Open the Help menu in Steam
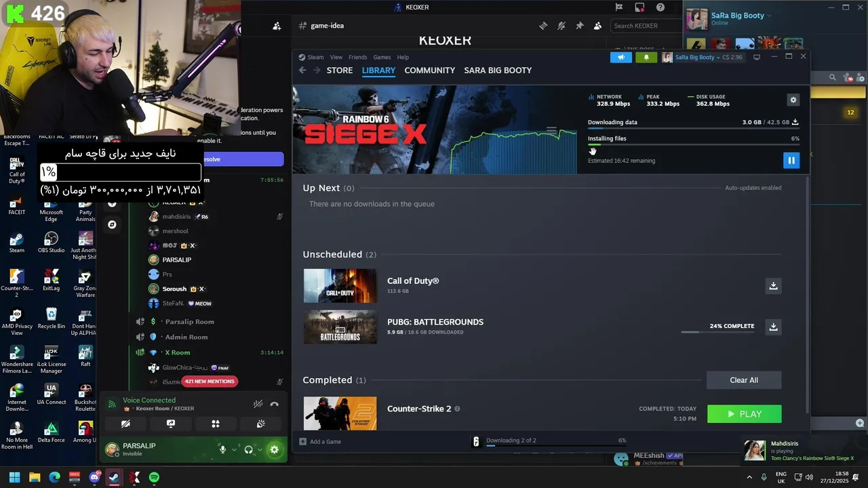Screen dimensions: 868x488 (403, 58)
